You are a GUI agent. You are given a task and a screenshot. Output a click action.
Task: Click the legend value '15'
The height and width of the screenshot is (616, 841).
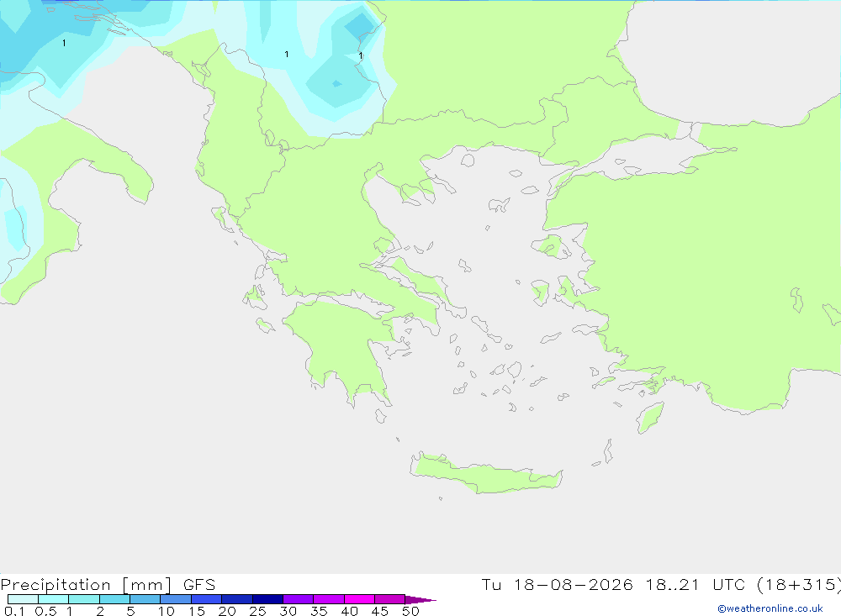point(196,611)
